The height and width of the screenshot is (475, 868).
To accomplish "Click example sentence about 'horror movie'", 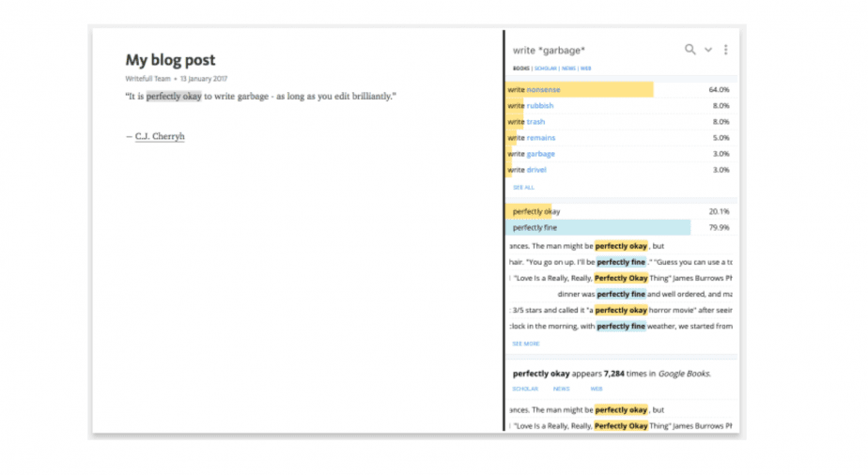I will [621, 310].
